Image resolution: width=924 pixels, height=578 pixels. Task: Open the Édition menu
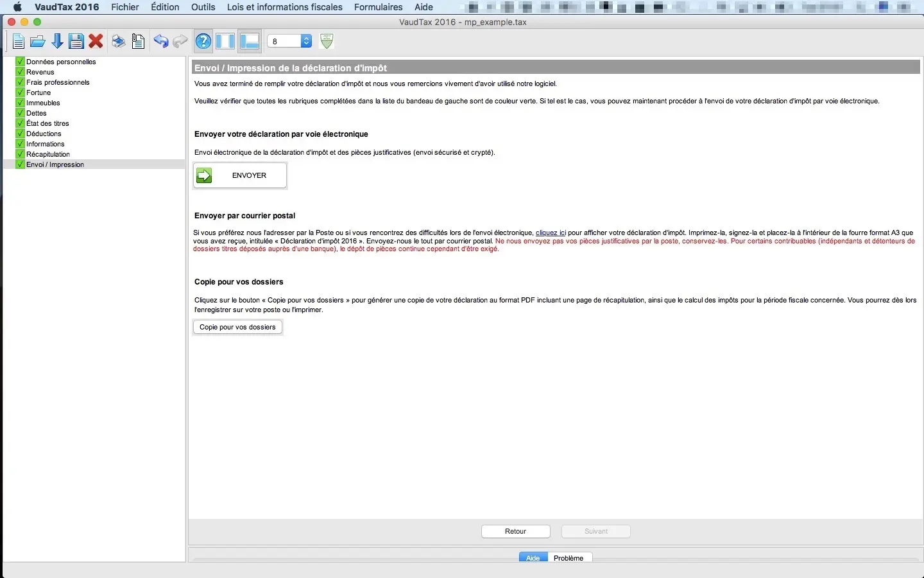pyautogui.click(x=165, y=7)
